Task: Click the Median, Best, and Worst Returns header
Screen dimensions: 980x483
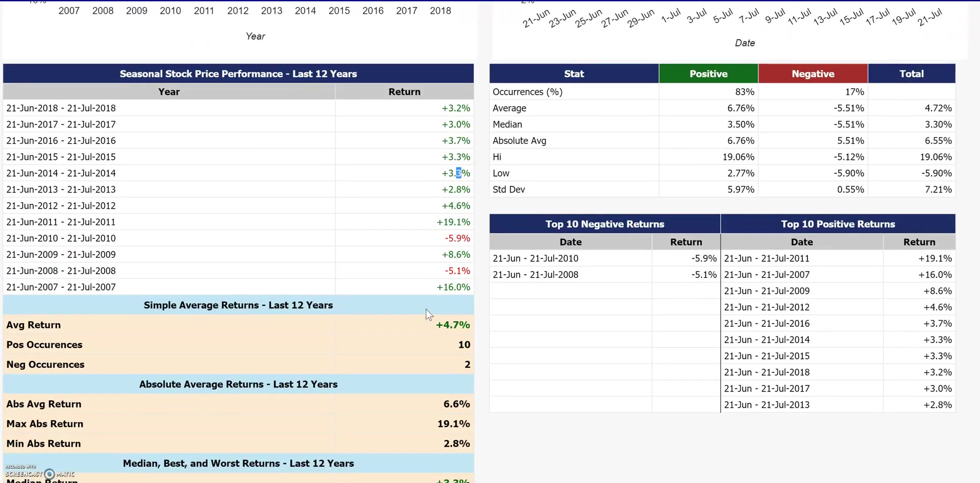Action: (238, 464)
